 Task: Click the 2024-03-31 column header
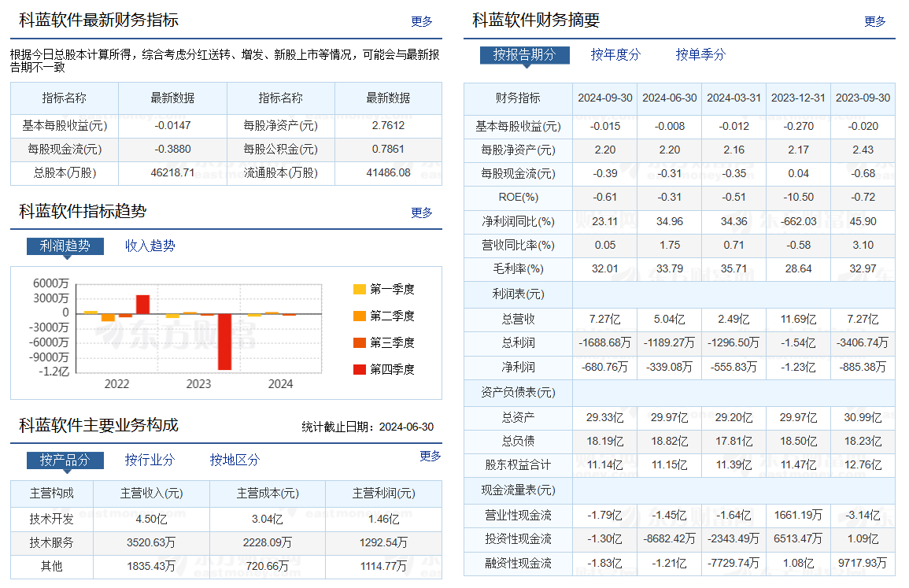point(733,98)
